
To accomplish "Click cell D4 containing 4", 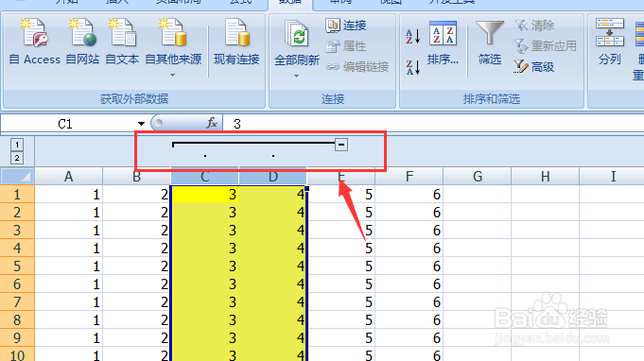I will coord(273,249).
